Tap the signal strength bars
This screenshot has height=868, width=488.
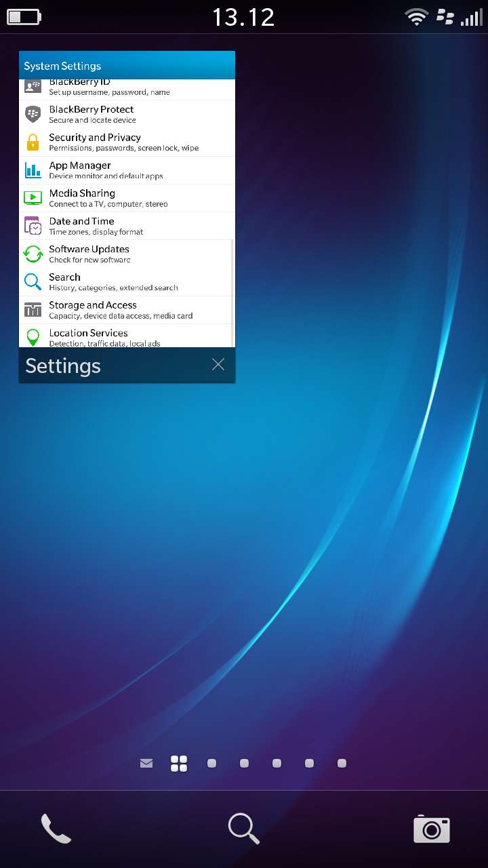[471, 17]
